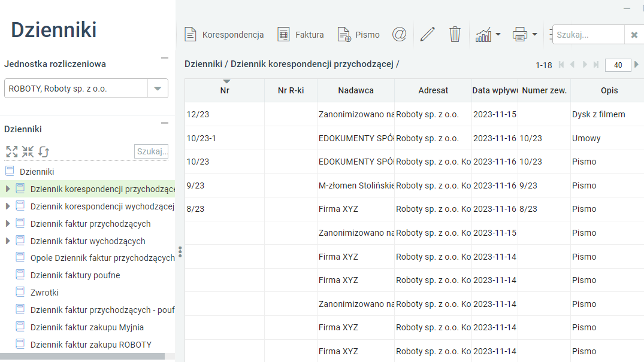Clear the toolbar search with X

click(x=634, y=35)
